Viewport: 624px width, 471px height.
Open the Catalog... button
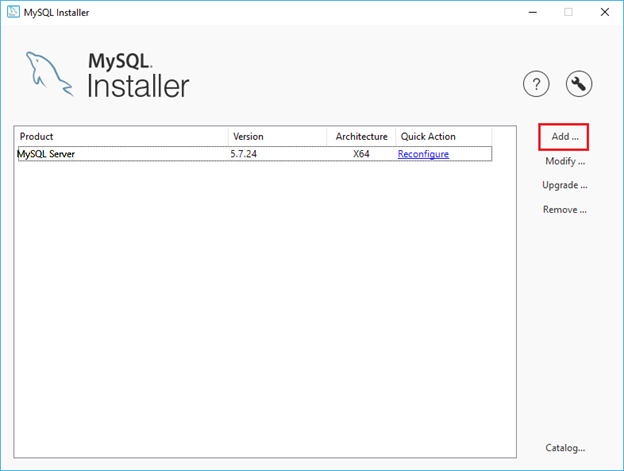point(565,448)
